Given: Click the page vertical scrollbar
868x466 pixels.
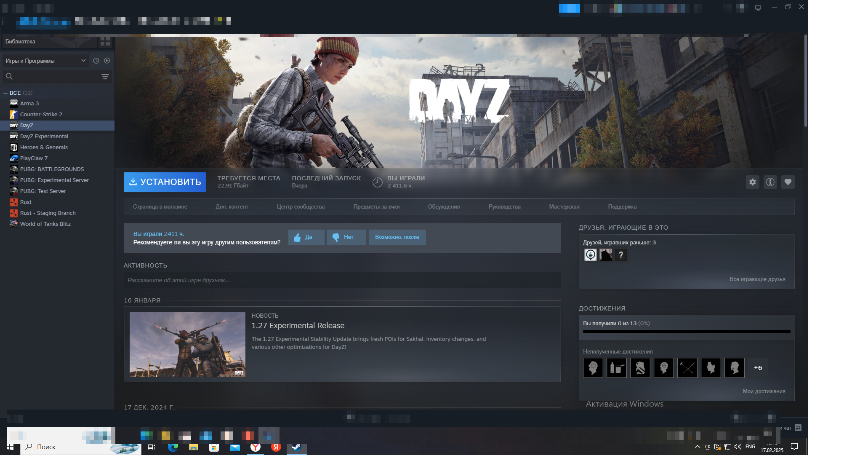Looking at the screenshot, I should point(805,81).
